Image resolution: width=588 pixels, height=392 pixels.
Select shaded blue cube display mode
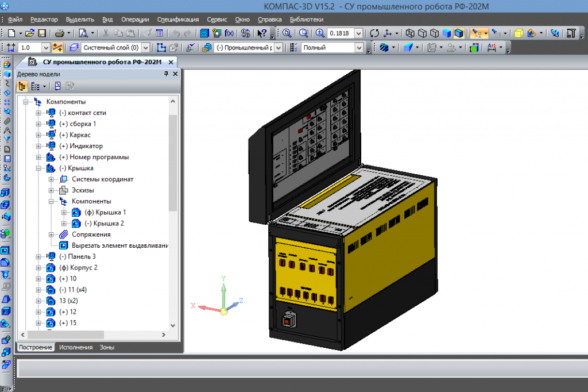tap(447, 33)
